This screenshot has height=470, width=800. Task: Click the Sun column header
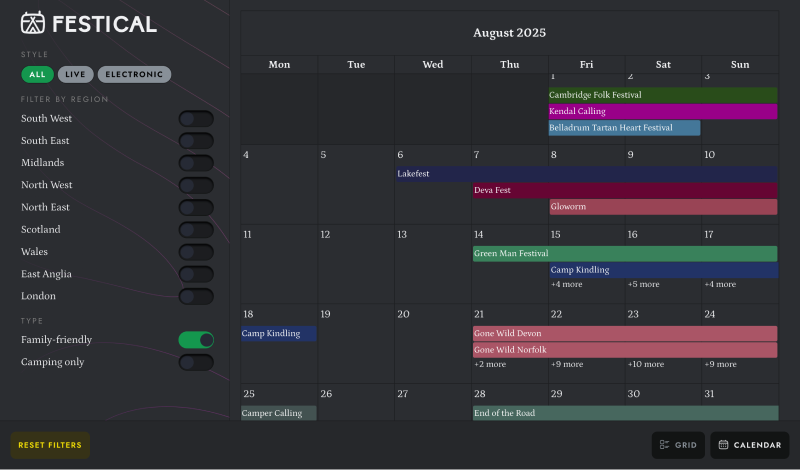click(740, 65)
